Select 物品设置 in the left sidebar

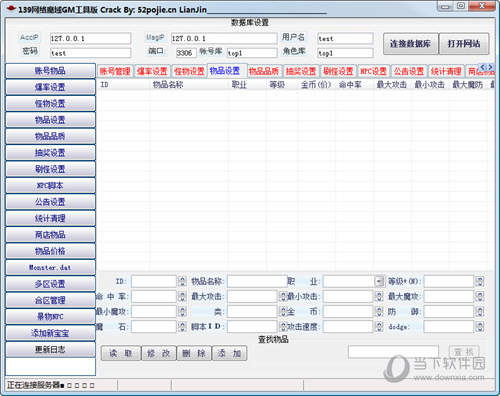click(x=50, y=120)
